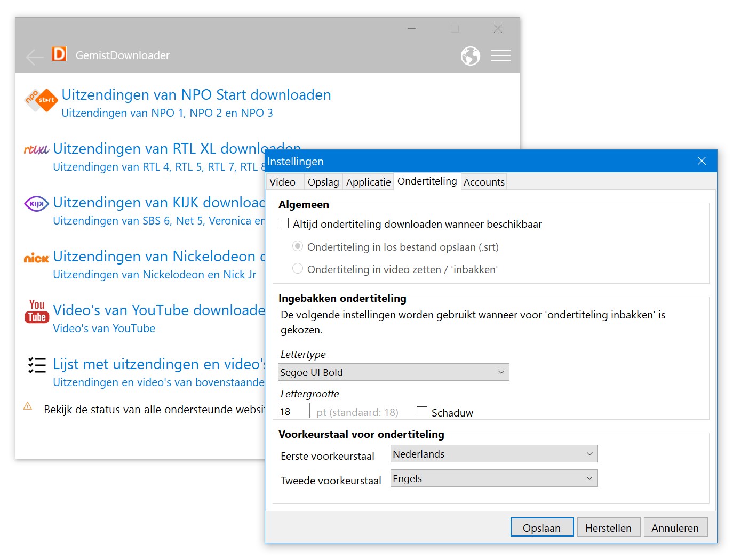Open the hamburger menu
Screen dimensions: 749x560
500,55
